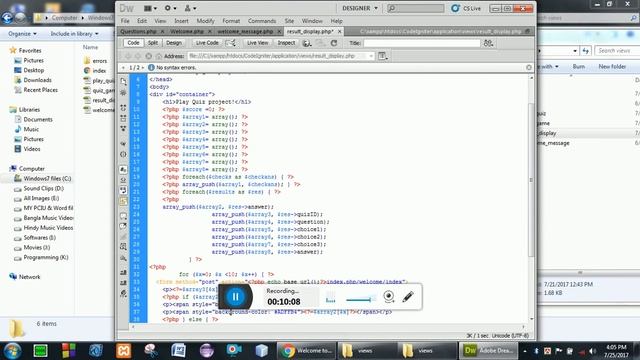Refresh the Design view with refresh icon
Screen dimensions: 640x360
click(334, 43)
